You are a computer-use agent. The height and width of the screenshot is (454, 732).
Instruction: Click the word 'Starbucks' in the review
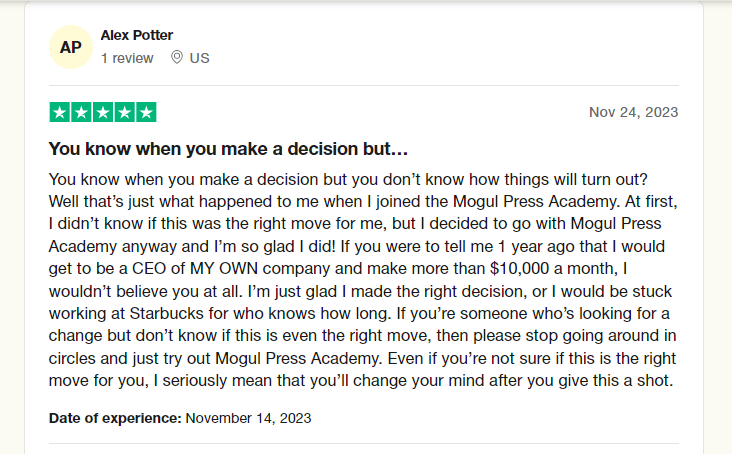click(x=167, y=314)
